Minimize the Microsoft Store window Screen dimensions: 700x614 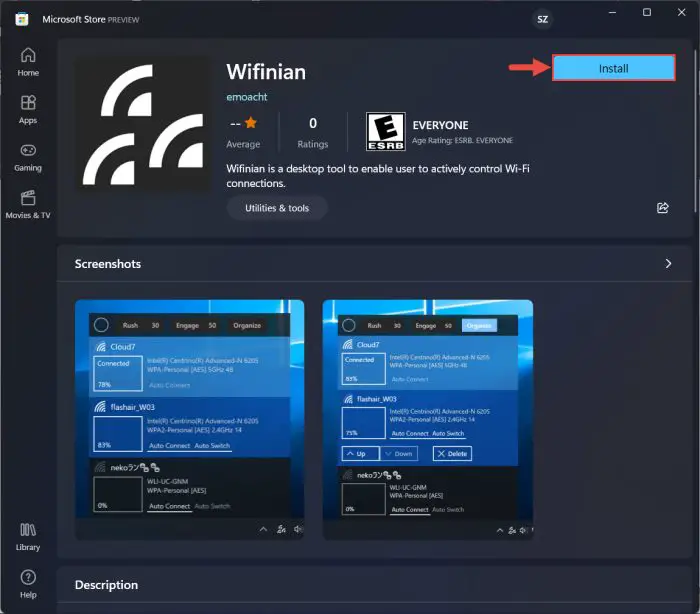coord(612,13)
